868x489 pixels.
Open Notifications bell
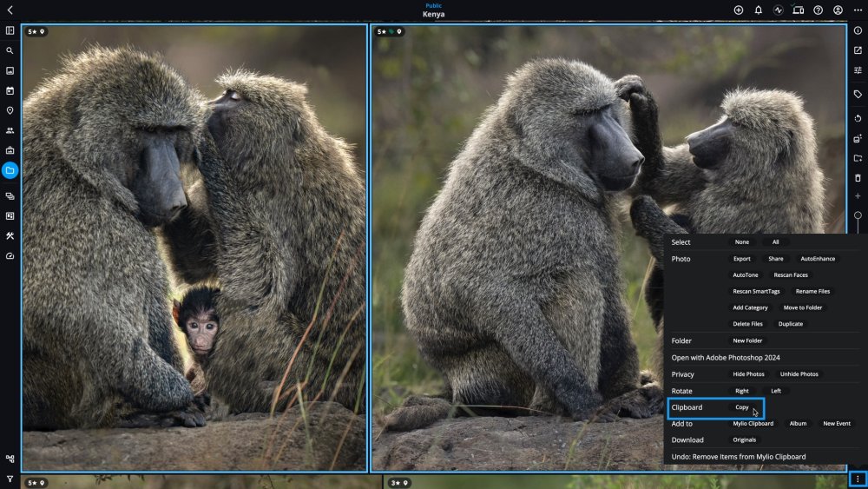tap(759, 10)
